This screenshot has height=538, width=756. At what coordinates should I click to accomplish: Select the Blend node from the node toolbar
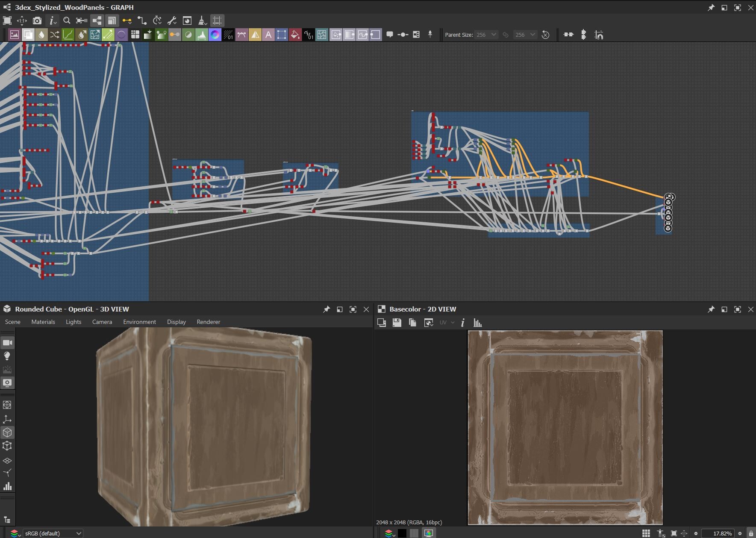pyautogui.click(x=28, y=35)
